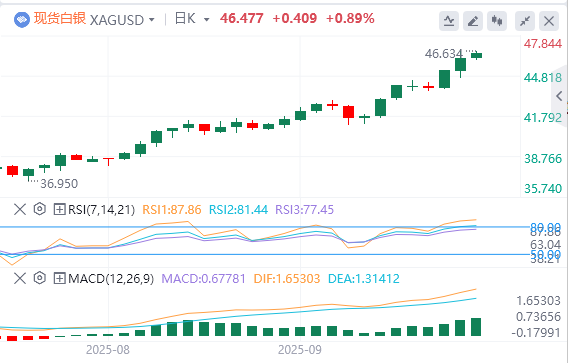Open MACD indicator settings gear
Image resolution: width=568 pixels, height=363 pixels.
[39, 278]
